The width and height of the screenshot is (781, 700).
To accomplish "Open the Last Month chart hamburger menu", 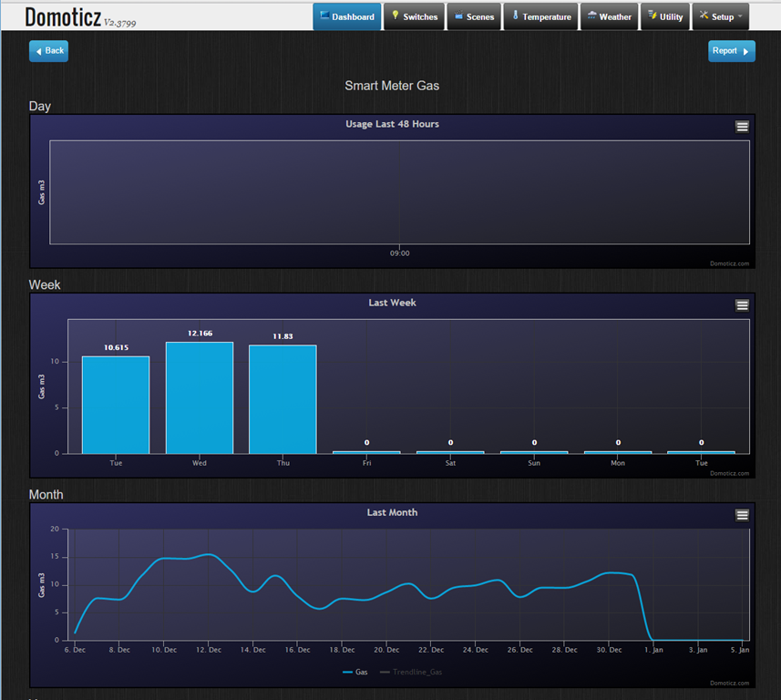I will [742, 515].
